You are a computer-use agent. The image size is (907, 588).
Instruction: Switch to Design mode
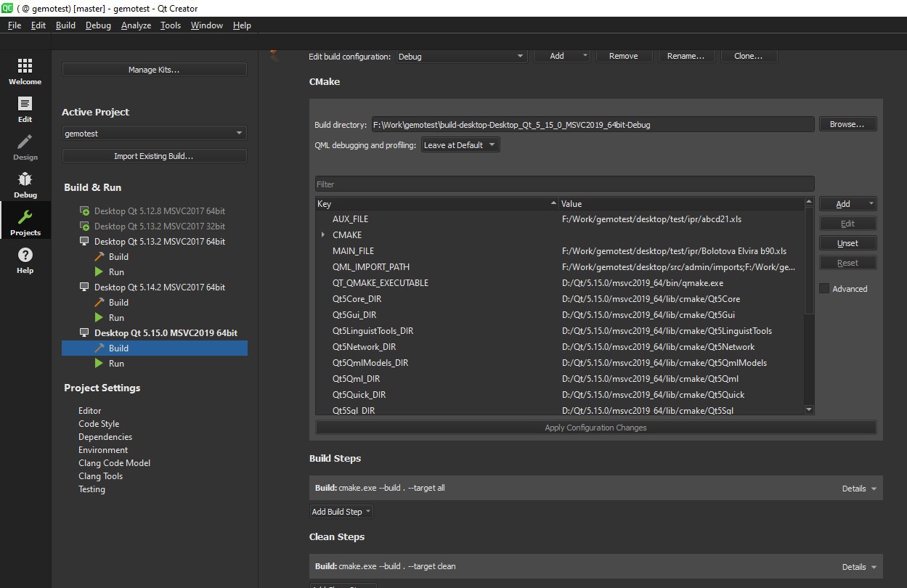[x=25, y=147]
